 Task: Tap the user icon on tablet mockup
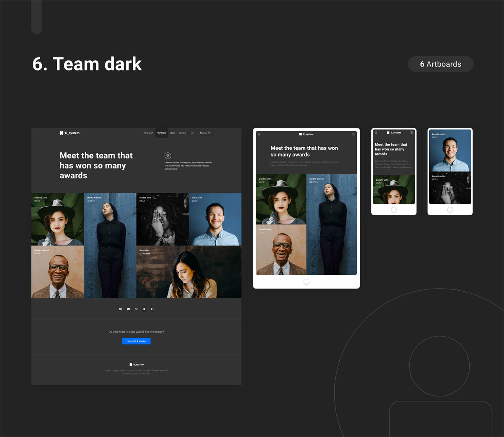tap(259, 134)
